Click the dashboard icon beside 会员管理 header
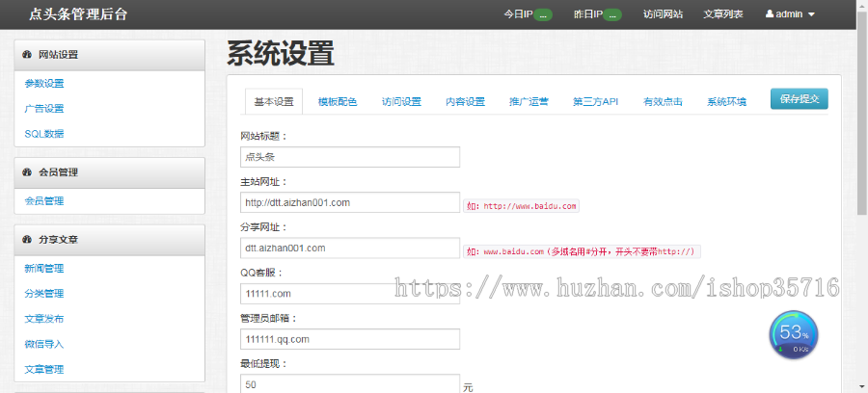The width and height of the screenshot is (868, 393). 27,172
